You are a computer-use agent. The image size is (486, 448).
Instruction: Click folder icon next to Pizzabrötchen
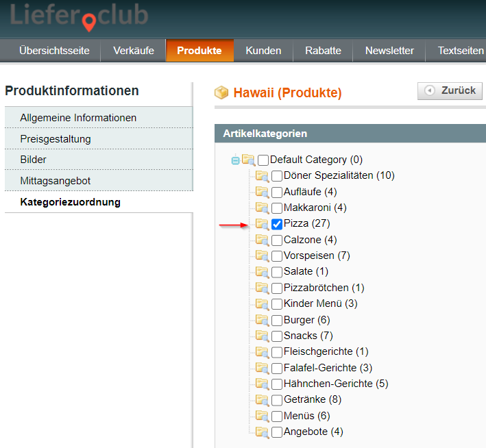263,288
